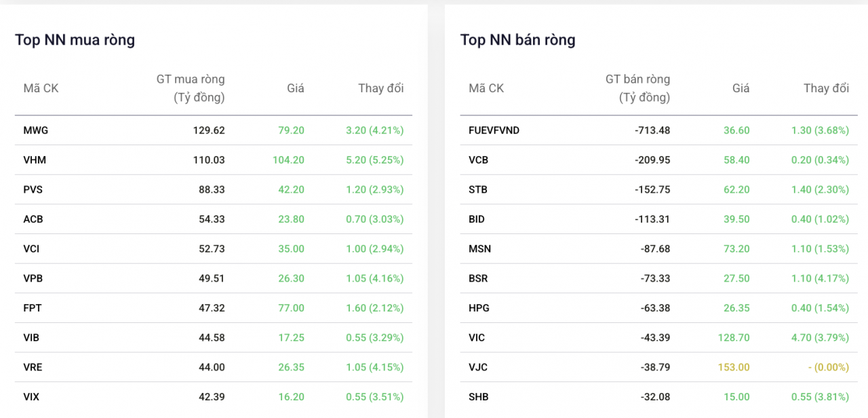Click the VJC ticker symbol
Screen dimensions: 868x418
pos(478,367)
